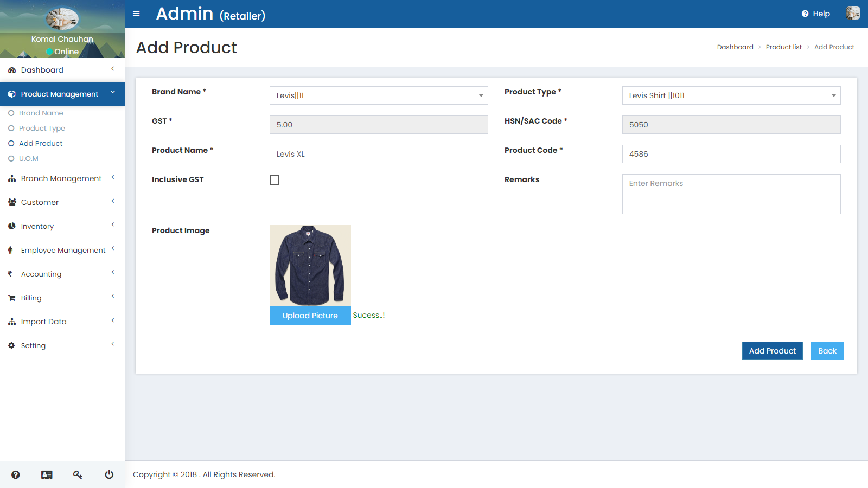Click the copyright 2018 footer text
The image size is (868, 488).
click(204, 474)
